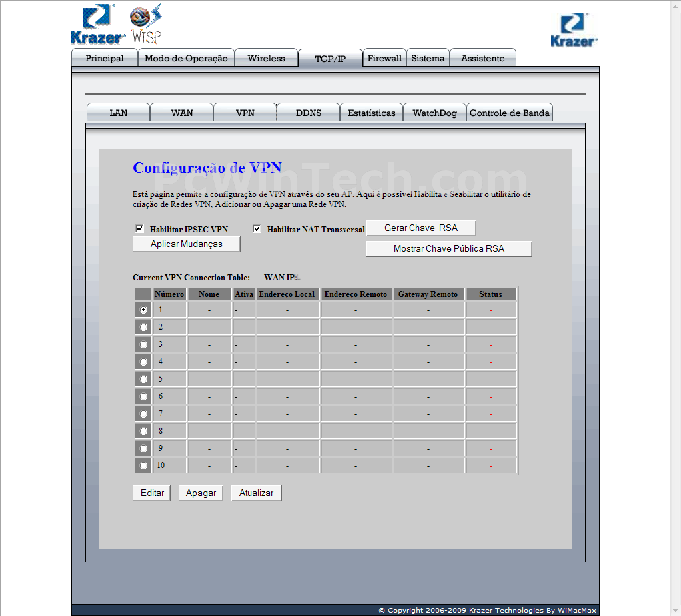Go to the Sistema tab

click(x=428, y=58)
